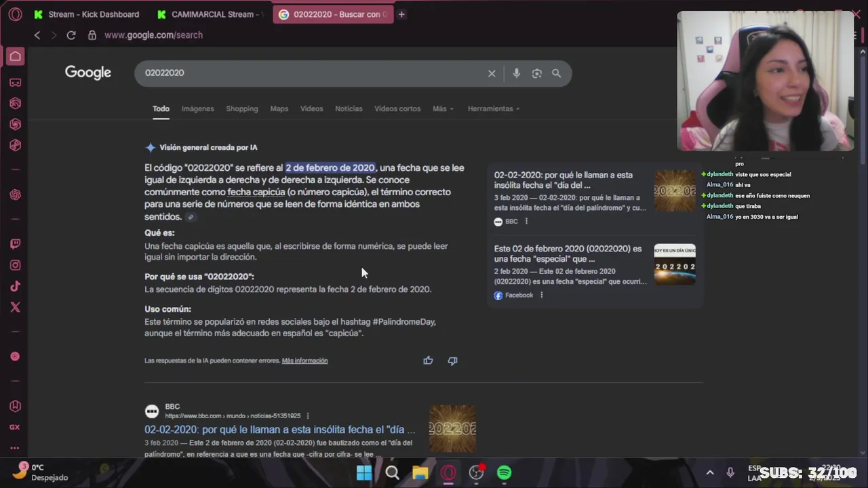This screenshot has height=488, width=868.
Task: Open the BBC search result thumbnail
Action: [x=452, y=428]
